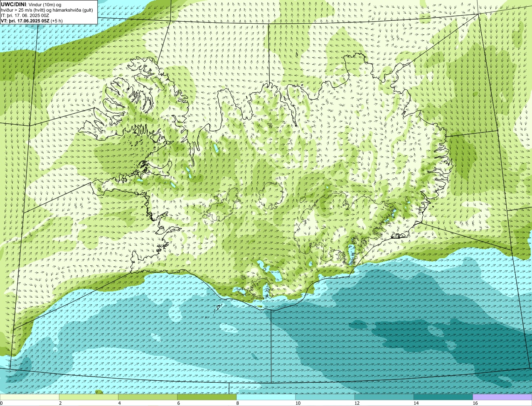Viewport: 532px width, 406px height.
Task: Select the dark teal 14–16 m/s legend swatch
Action: [x=443, y=397]
